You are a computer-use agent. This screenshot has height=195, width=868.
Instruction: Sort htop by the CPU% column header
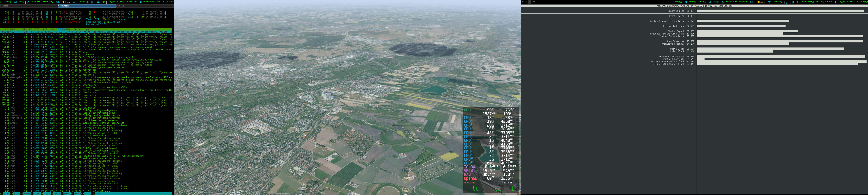(61, 29)
